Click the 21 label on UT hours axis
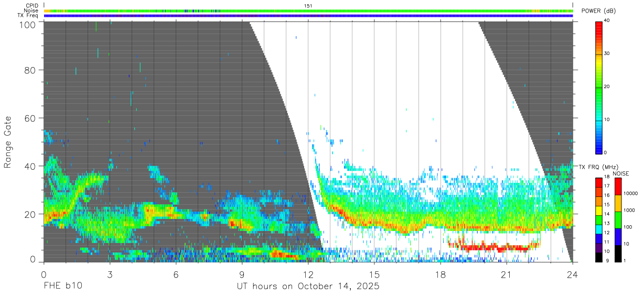This screenshot has width=644, height=297. pyautogui.click(x=507, y=274)
